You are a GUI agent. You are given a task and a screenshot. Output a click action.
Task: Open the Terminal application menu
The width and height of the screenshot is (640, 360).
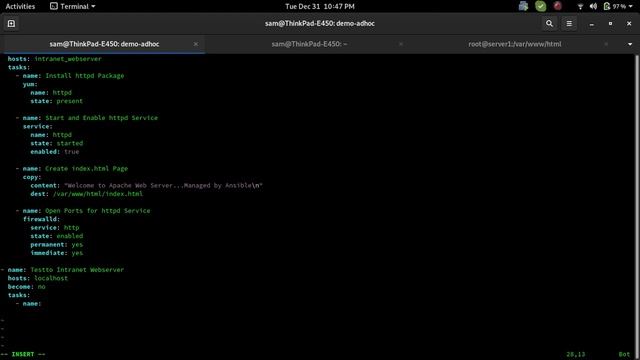(73, 6)
